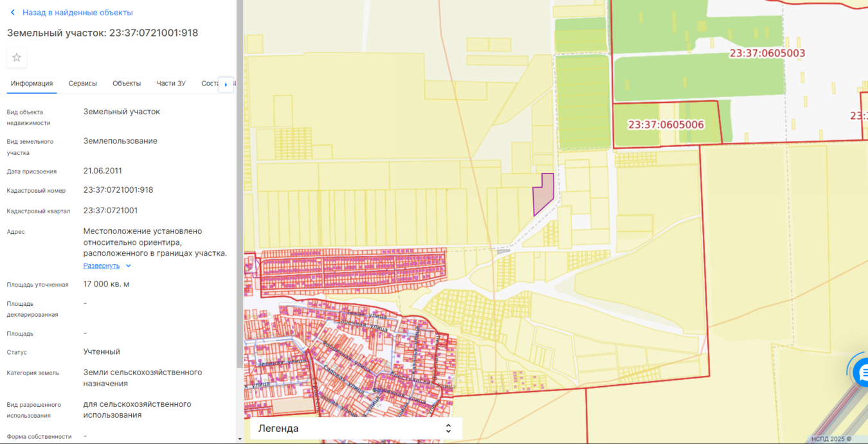Click the highlighted purple parcel on map

(x=542, y=195)
